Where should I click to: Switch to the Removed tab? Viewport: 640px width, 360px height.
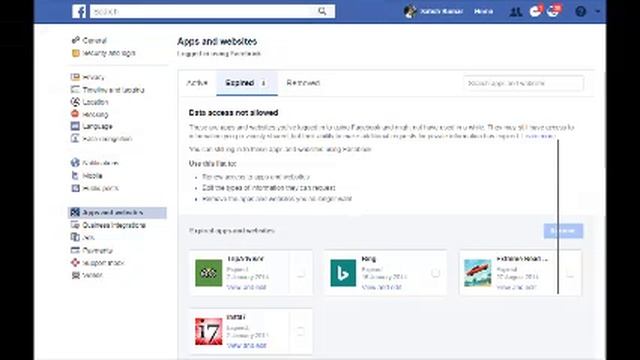pyautogui.click(x=303, y=83)
